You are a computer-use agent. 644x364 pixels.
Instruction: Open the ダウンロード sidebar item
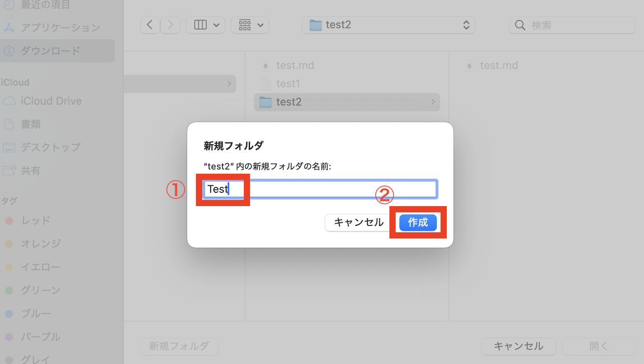point(50,50)
